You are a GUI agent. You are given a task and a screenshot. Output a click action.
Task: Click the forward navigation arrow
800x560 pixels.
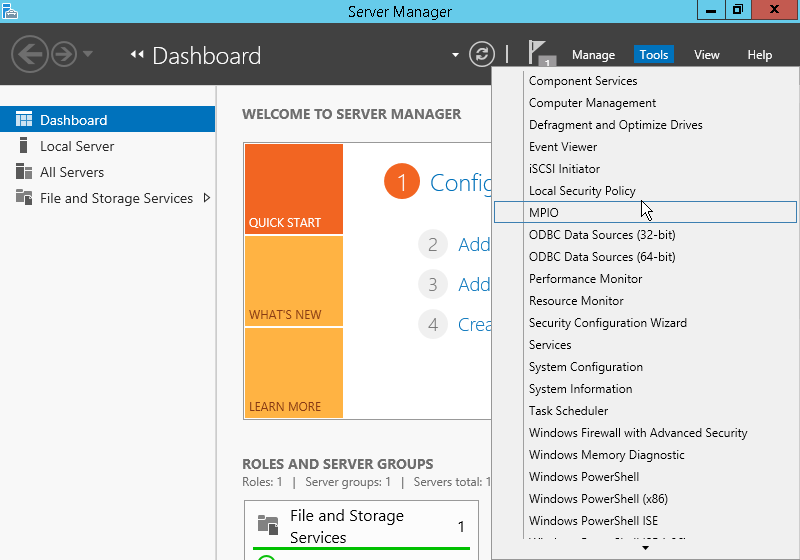64,54
